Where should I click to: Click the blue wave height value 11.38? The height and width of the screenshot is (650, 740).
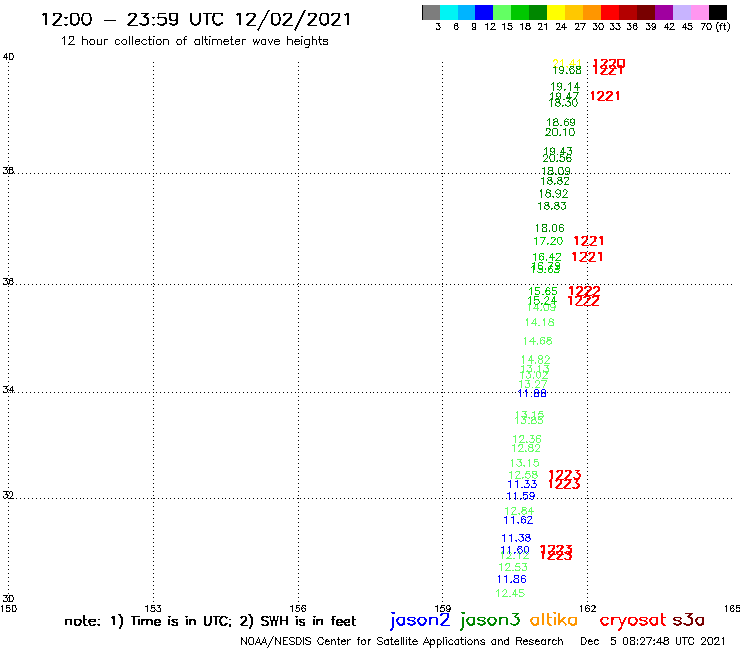[516, 538]
